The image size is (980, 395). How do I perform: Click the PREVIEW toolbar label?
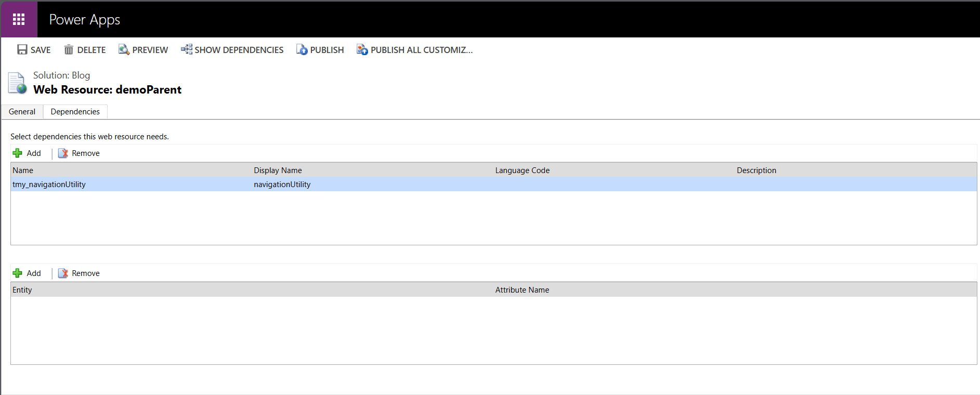(x=150, y=50)
